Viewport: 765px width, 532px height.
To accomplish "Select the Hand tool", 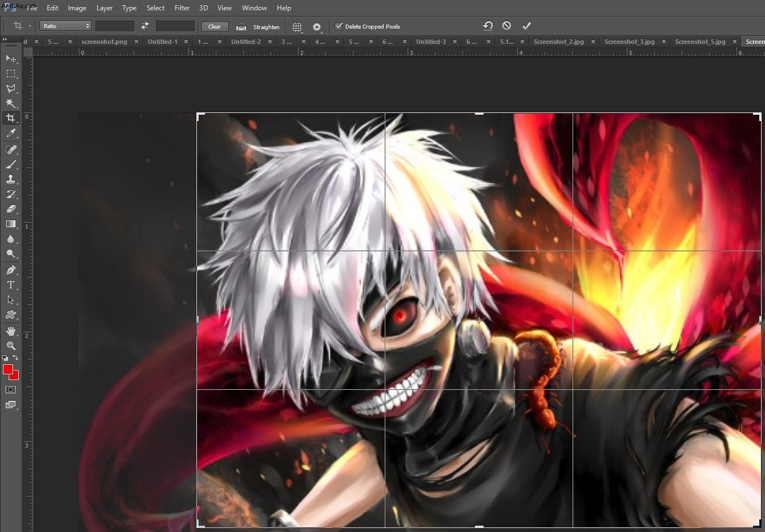I will point(11,331).
